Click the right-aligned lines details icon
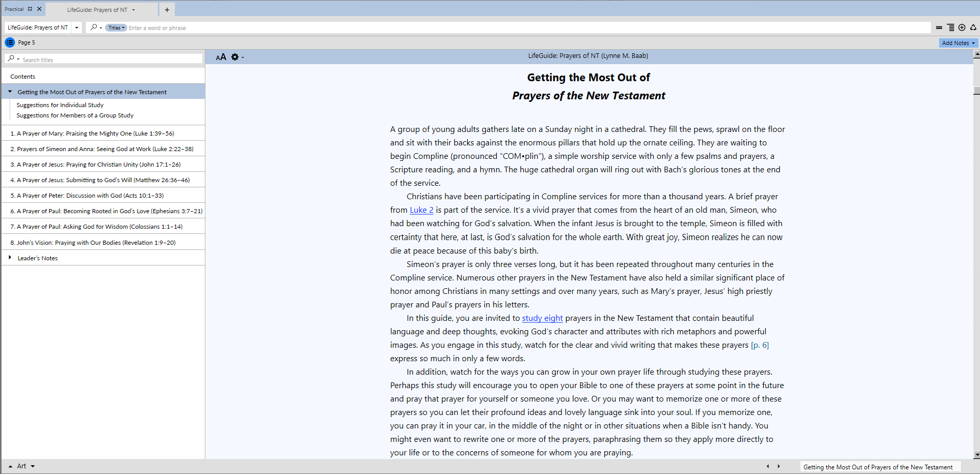 pos(951,27)
